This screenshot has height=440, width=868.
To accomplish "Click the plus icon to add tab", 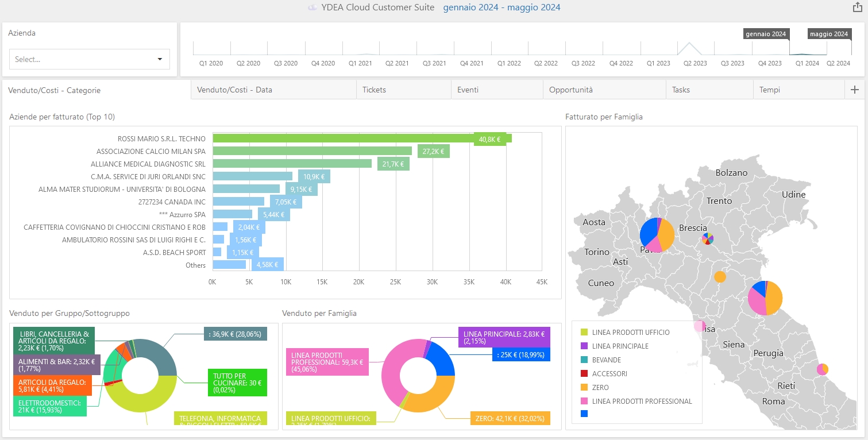I will 854,90.
